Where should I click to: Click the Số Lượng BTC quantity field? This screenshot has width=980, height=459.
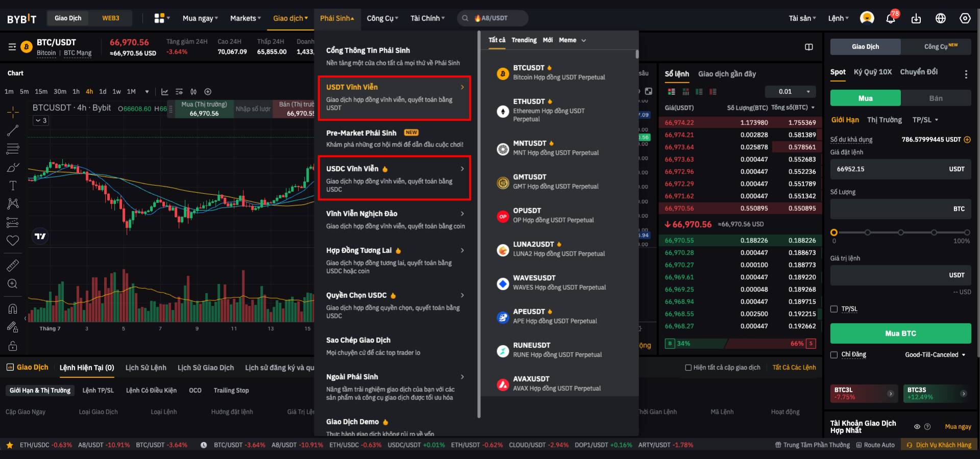click(x=900, y=209)
